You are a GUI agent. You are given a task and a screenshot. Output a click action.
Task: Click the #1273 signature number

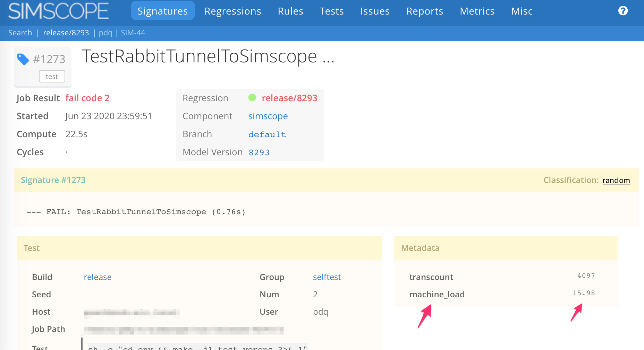pyautogui.click(x=49, y=59)
